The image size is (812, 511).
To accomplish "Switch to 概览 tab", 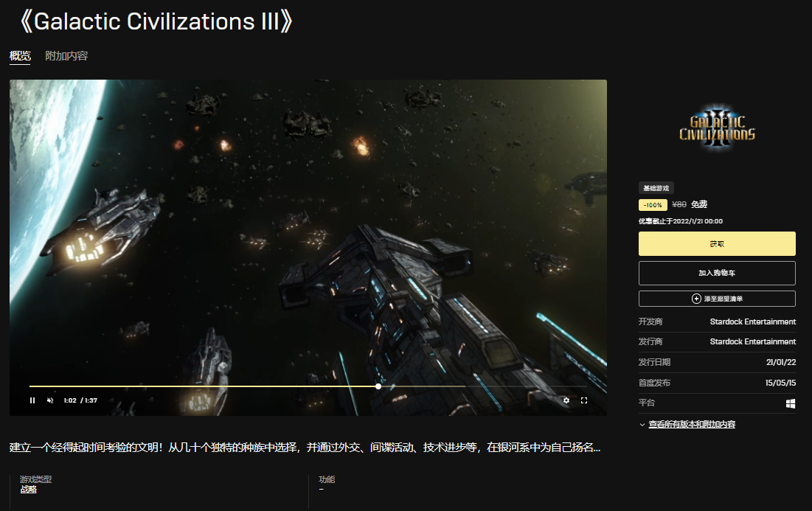I will pyautogui.click(x=20, y=56).
